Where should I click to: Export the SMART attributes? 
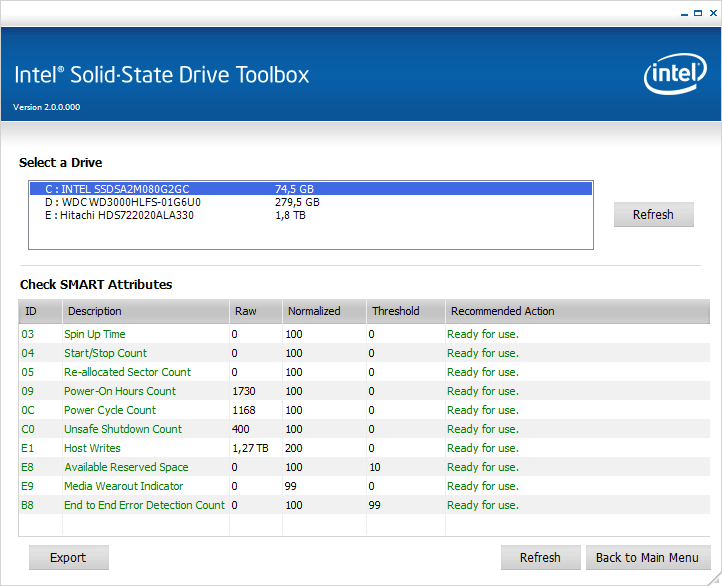pos(69,557)
